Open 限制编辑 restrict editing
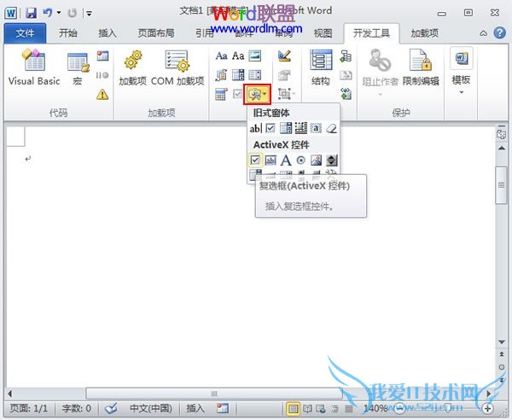Viewport: 512px width, 420px height. [x=421, y=67]
